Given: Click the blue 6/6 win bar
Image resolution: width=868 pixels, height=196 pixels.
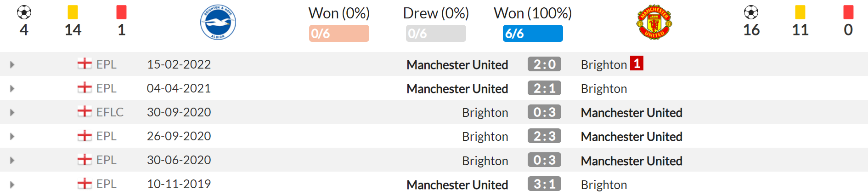Looking at the screenshot, I should click(x=533, y=34).
